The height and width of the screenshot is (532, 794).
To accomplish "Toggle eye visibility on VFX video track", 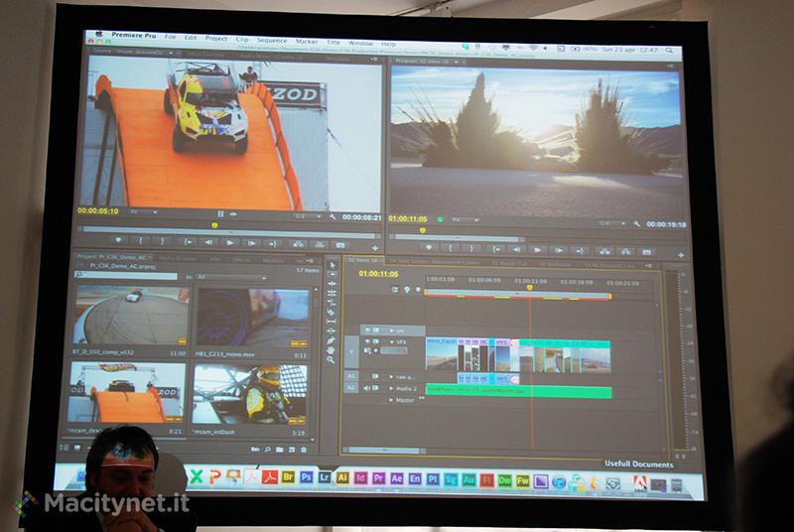I will (x=368, y=341).
